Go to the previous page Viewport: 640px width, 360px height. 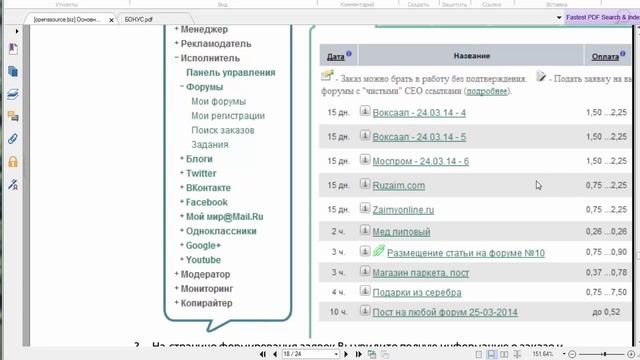[x=275, y=354]
